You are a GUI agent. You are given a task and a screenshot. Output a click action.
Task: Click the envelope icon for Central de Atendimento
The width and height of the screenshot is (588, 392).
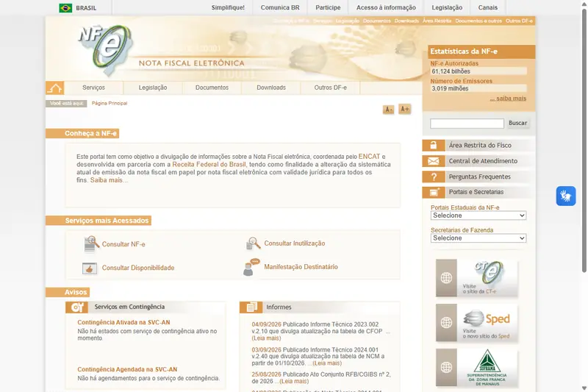pos(434,161)
